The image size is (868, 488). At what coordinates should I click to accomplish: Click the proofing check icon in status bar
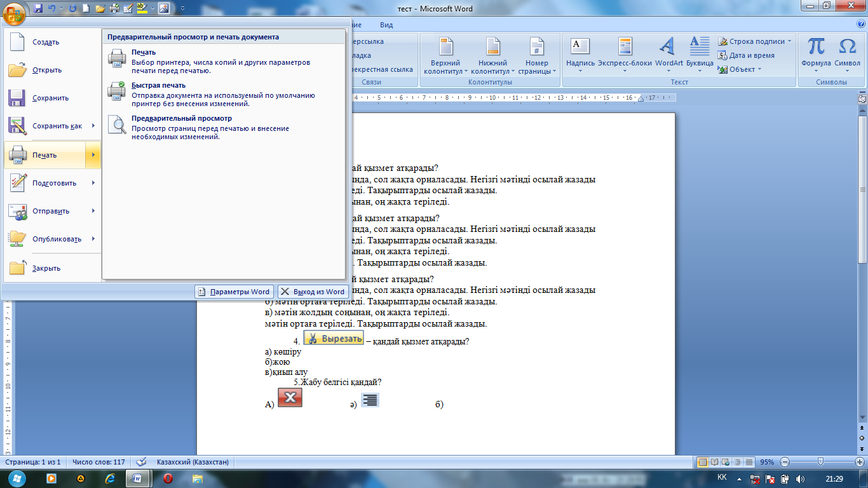141,462
